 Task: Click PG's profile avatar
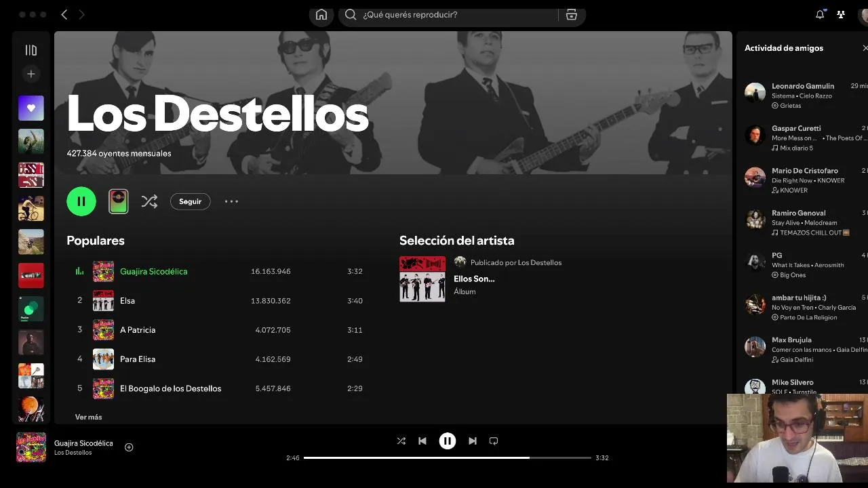(x=755, y=262)
